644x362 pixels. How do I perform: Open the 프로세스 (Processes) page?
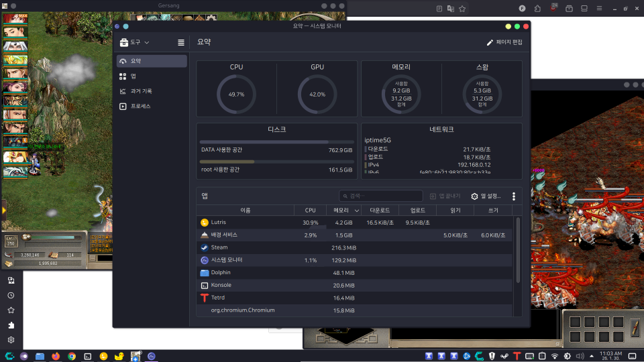click(151, 107)
